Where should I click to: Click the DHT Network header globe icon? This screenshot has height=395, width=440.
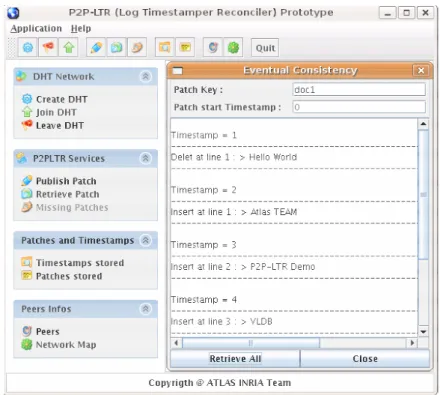click(x=21, y=76)
